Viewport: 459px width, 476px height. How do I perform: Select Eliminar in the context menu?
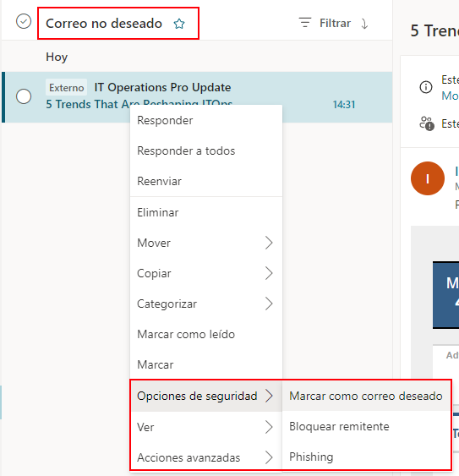(206, 212)
